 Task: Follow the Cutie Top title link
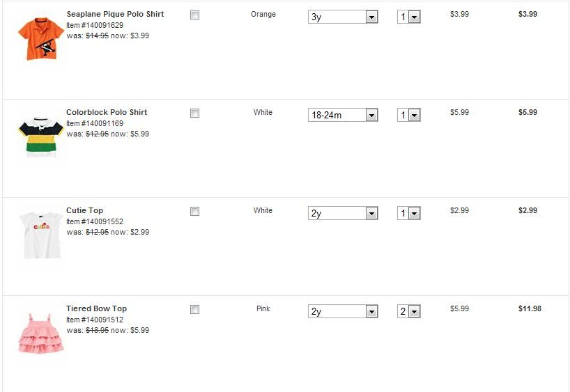click(x=84, y=210)
